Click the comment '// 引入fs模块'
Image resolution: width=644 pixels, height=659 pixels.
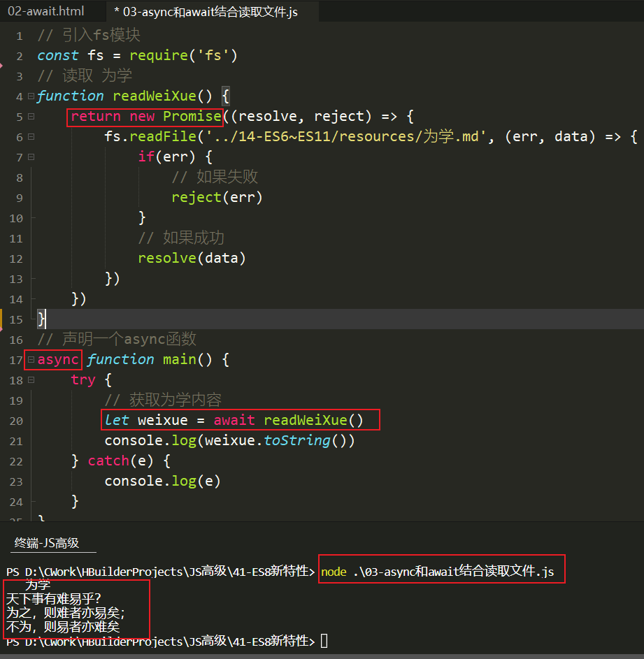click(x=89, y=35)
